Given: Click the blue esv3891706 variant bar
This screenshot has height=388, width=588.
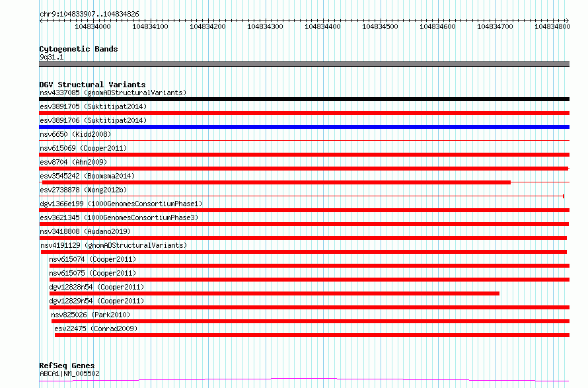Looking at the screenshot, I should coord(304,127).
